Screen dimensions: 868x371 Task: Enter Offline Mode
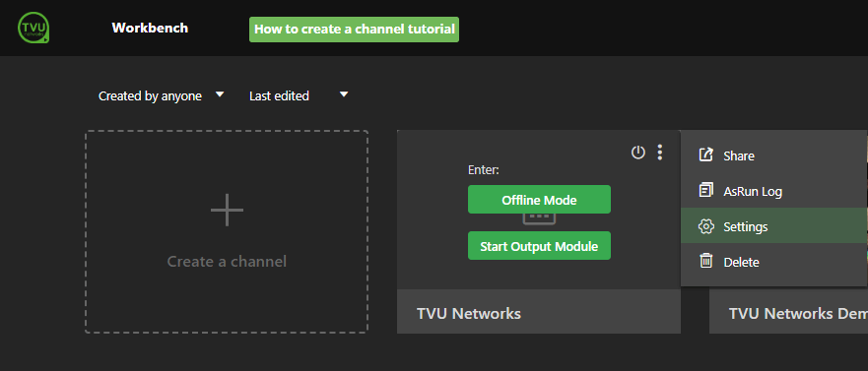tap(539, 200)
